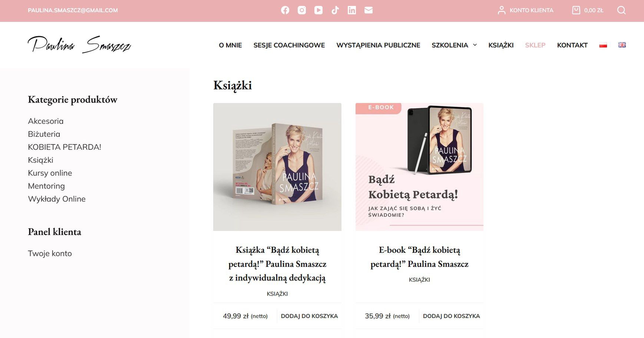Click the Paulina Smaszcz signature logo
The image size is (644, 338).
[x=79, y=45]
